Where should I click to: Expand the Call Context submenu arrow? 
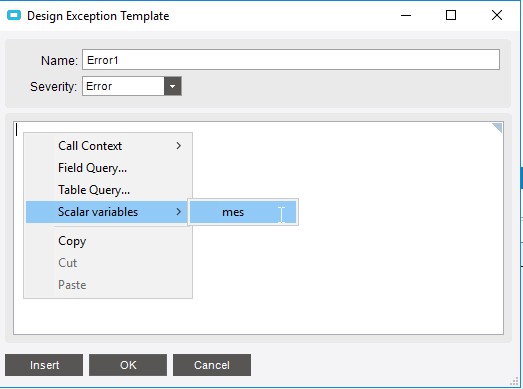click(179, 146)
